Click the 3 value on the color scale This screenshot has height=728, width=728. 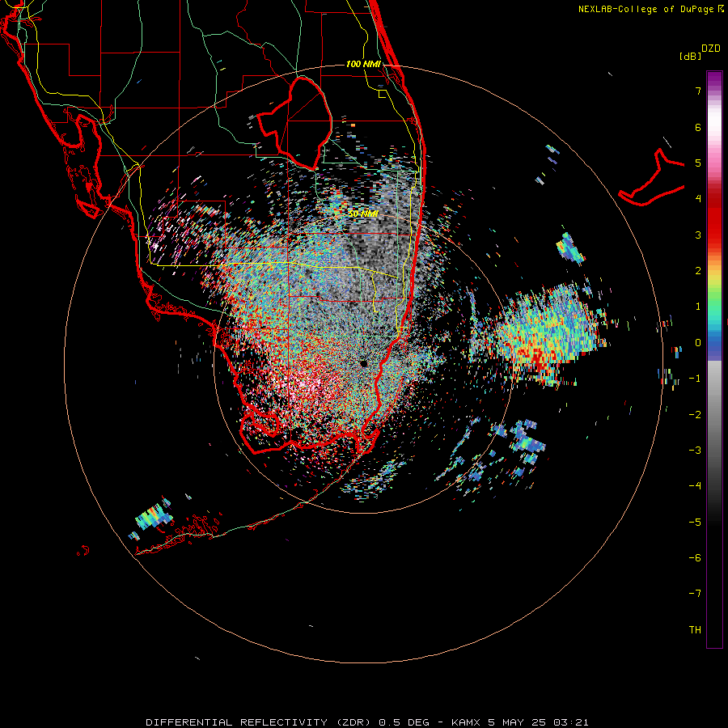click(698, 235)
